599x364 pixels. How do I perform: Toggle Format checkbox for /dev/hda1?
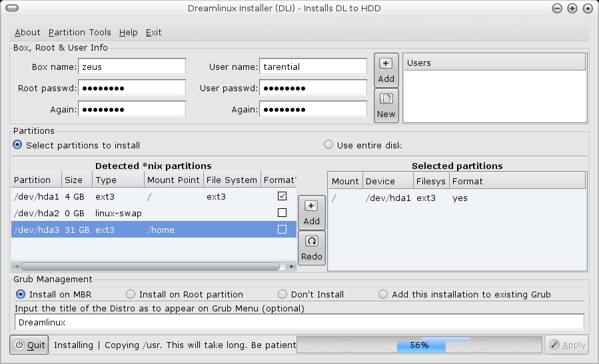tap(282, 196)
